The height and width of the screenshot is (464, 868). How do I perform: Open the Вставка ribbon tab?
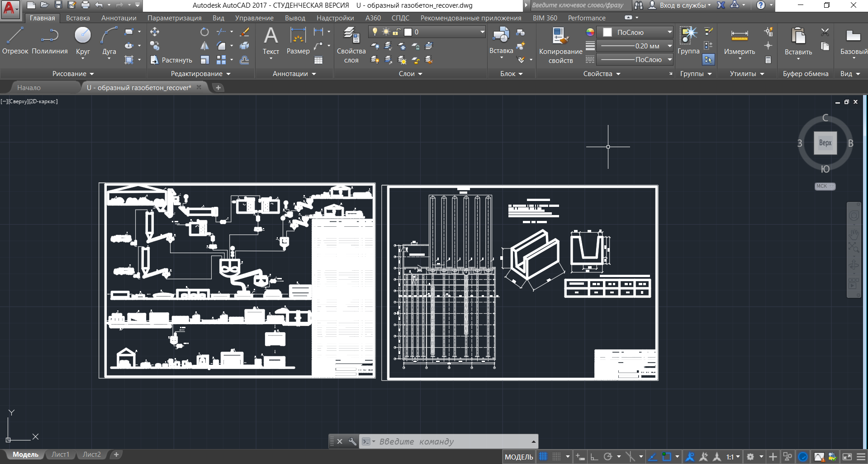78,18
